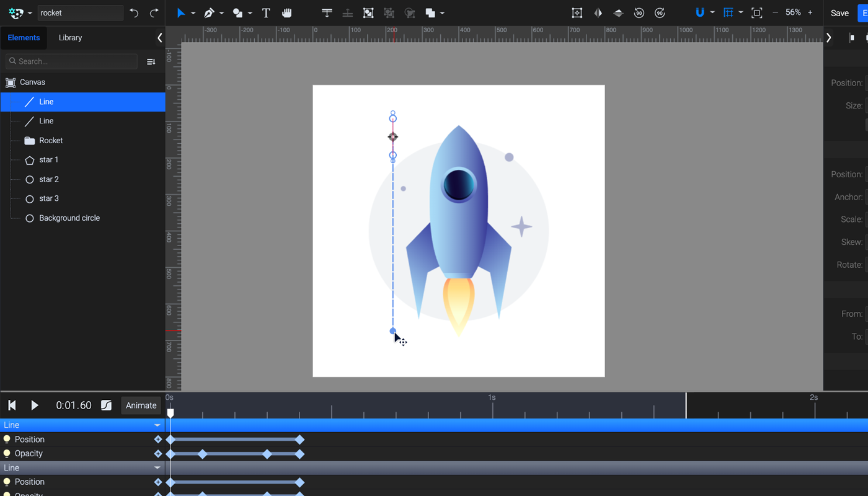Play the animation
This screenshot has width=868, height=496.
(x=35, y=405)
